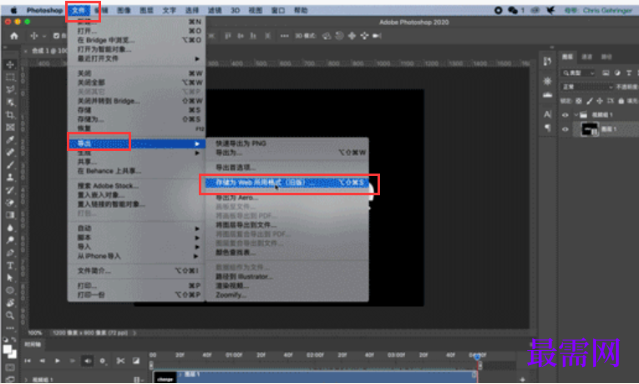Select the Lasso tool

click(11, 90)
